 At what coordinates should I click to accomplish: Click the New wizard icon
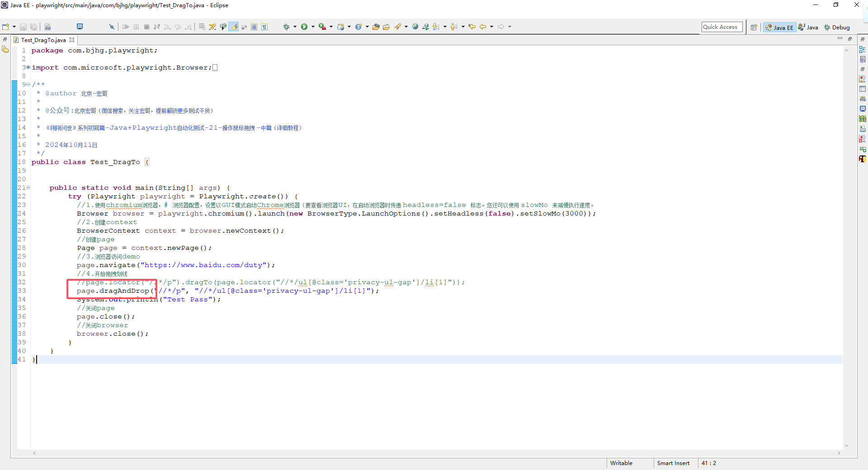coord(5,27)
